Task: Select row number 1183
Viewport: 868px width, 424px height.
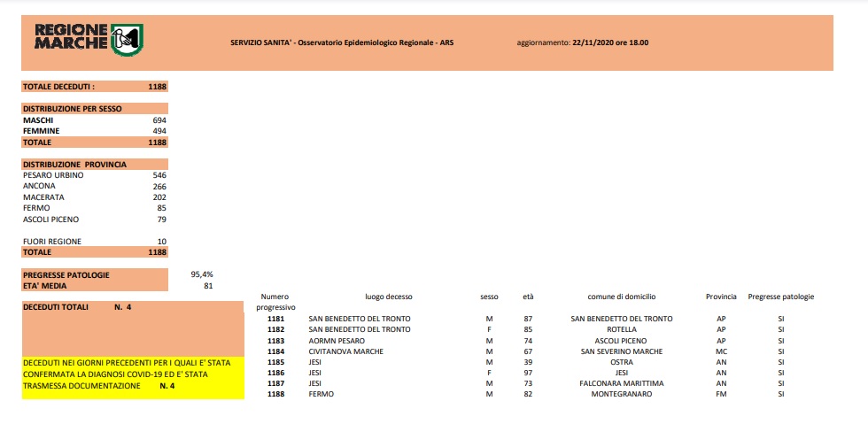Action: point(275,341)
